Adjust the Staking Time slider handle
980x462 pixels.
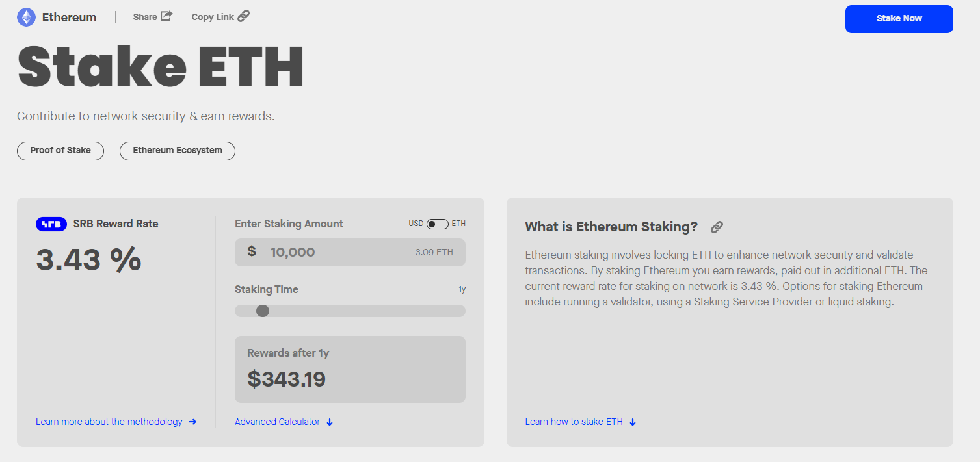(262, 311)
